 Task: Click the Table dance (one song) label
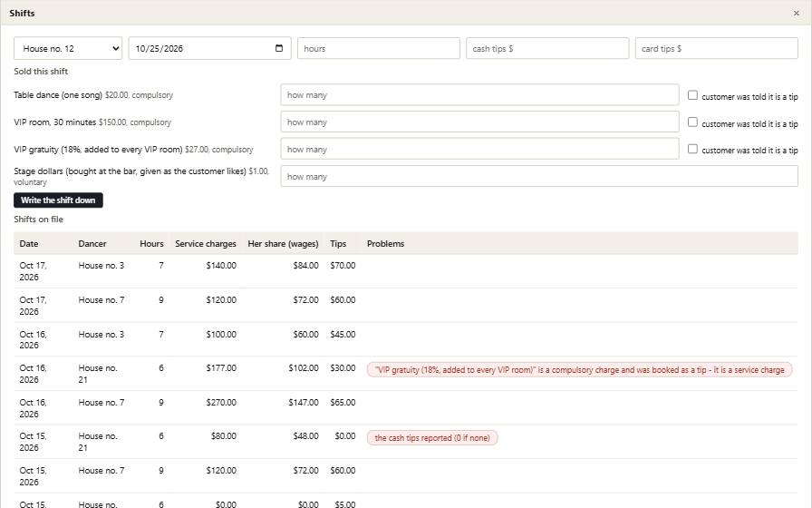(x=58, y=95)
